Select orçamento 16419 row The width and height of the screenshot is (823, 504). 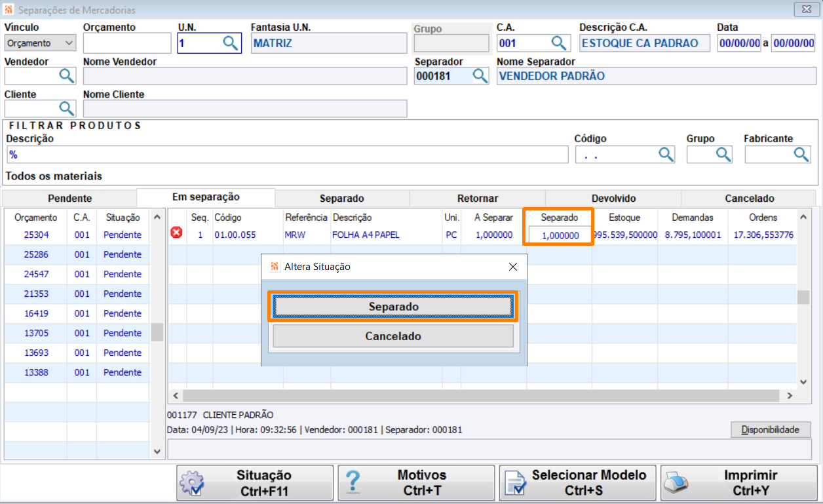click(x=77, y=313)
